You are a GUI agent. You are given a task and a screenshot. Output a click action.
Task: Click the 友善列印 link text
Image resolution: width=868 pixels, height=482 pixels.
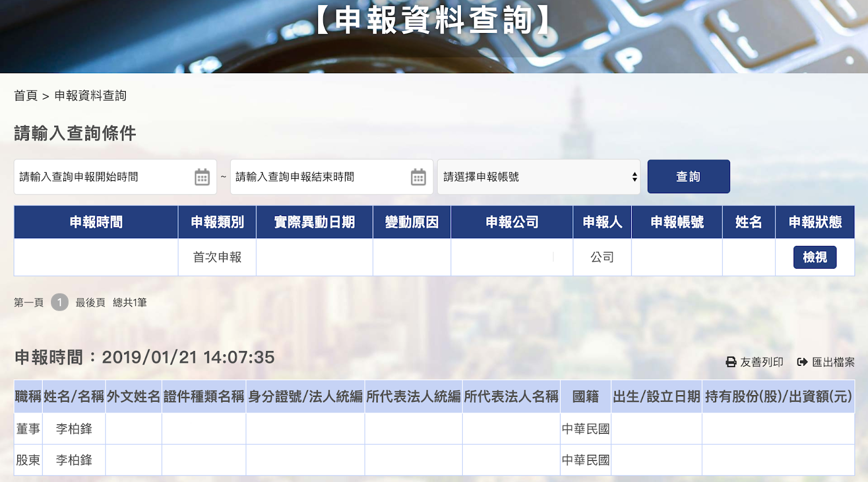click(762, 362)
